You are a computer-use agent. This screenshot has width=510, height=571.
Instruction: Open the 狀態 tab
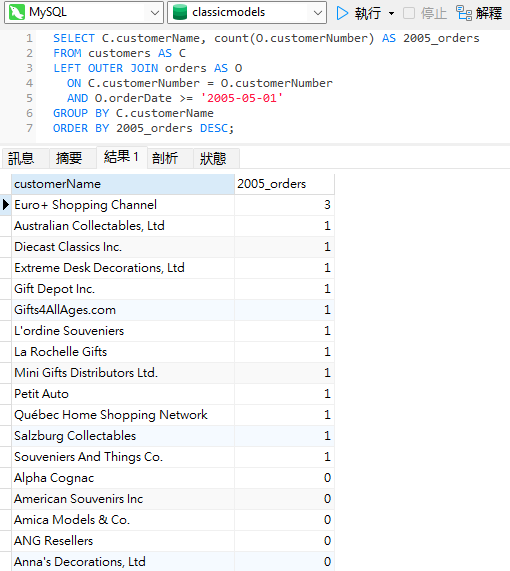tap(216, 158)
